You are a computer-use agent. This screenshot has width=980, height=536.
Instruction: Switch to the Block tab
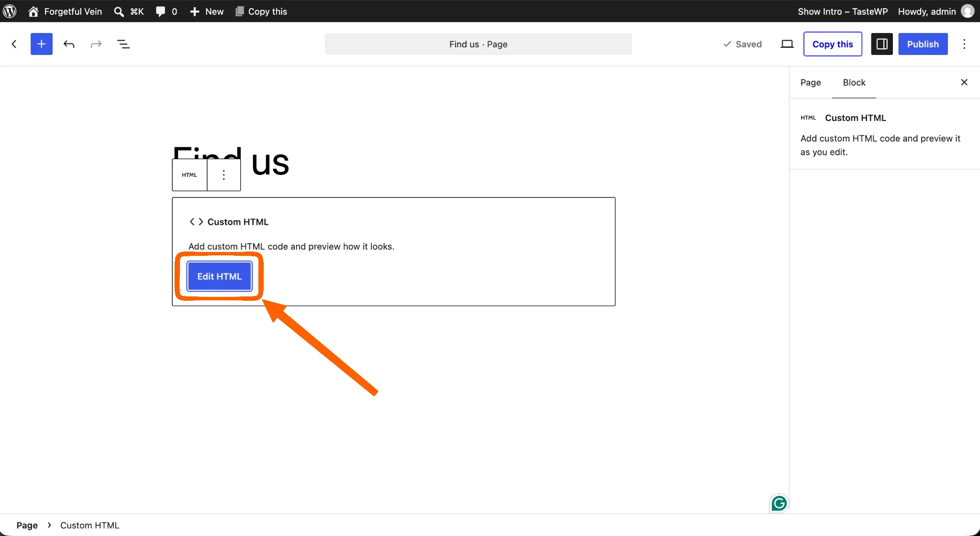pos(854,82)
